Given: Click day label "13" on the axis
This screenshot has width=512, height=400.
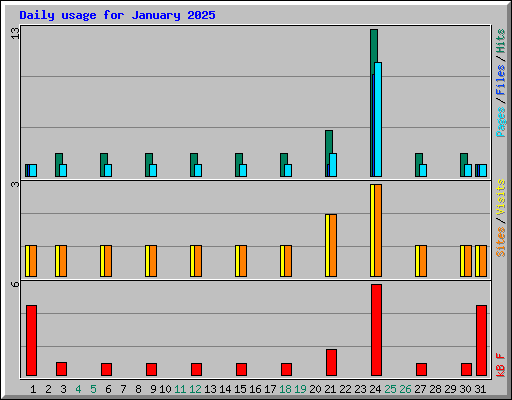Looking at the screenshot, I should (x=210, y=389).
